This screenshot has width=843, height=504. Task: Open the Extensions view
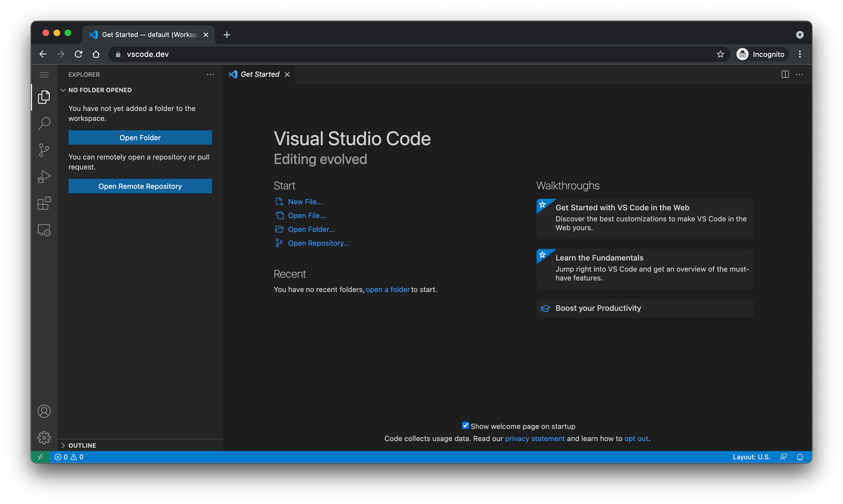(x=44, y=203)
